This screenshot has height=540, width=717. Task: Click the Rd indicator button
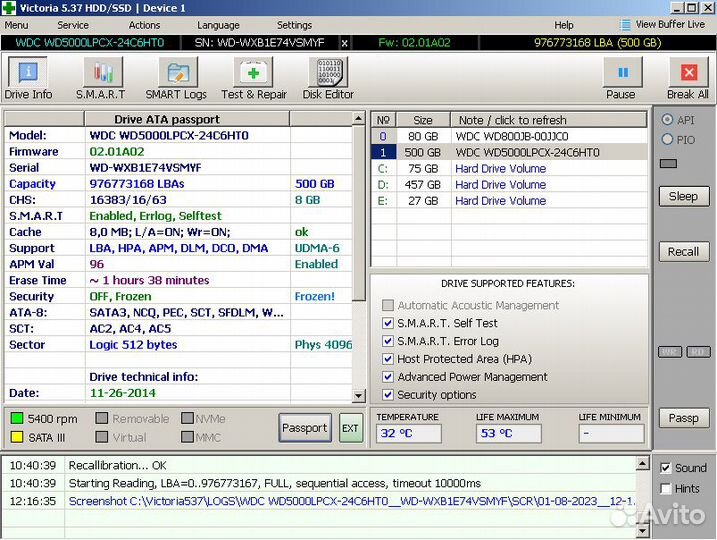[x=698, y=352]
